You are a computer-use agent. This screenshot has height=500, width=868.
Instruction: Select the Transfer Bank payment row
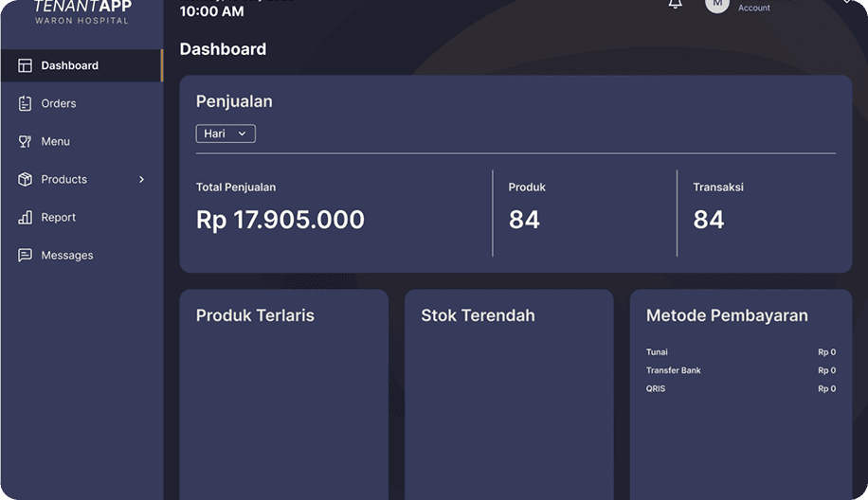740,370
